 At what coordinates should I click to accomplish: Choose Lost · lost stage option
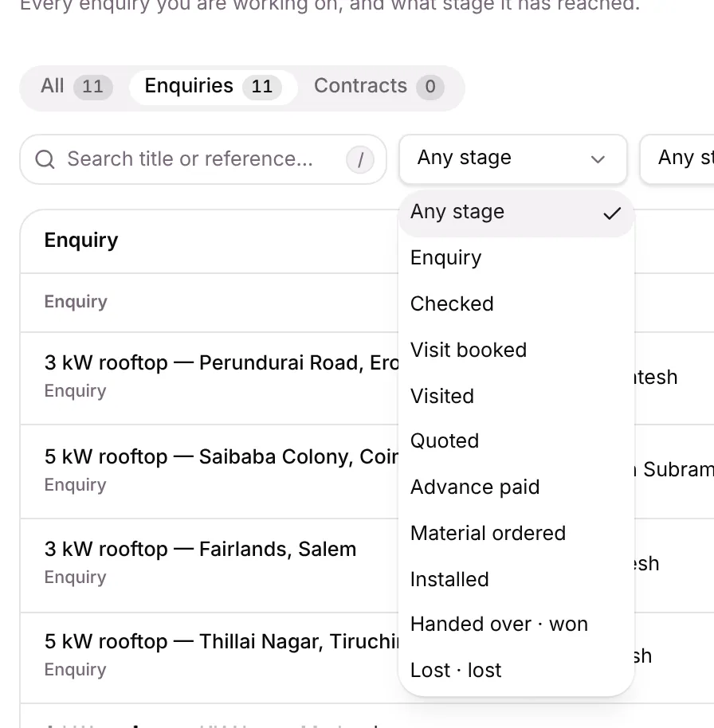[516, 670]
